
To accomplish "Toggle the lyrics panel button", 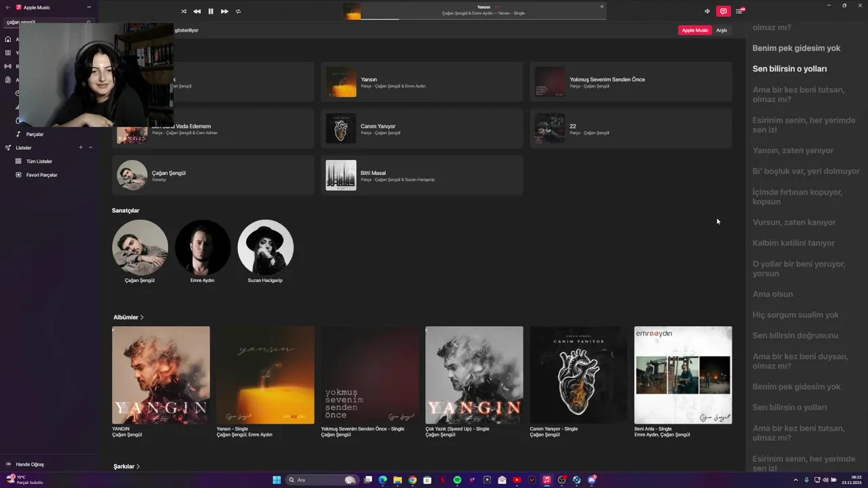I will coord(724,12).
